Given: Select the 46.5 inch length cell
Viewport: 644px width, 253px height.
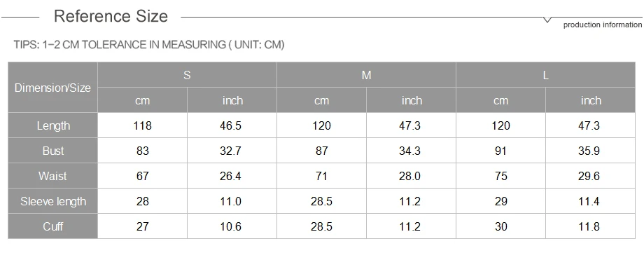Looking at the screenshot, I should point(232,125).
